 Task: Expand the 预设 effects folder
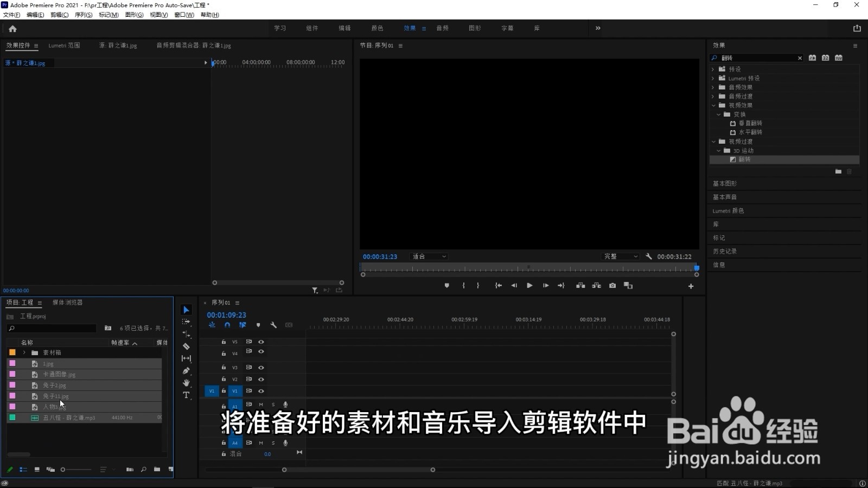[713, 69]
